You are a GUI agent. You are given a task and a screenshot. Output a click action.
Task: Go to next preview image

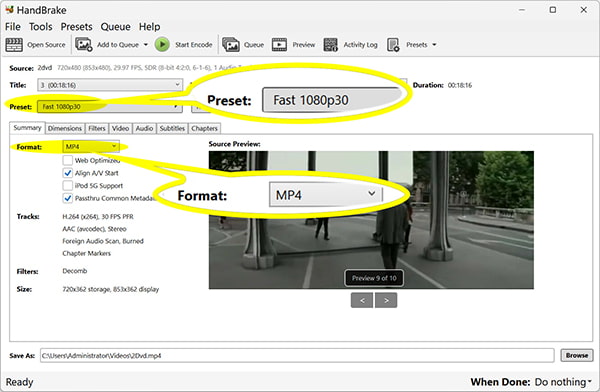[386, 301]
